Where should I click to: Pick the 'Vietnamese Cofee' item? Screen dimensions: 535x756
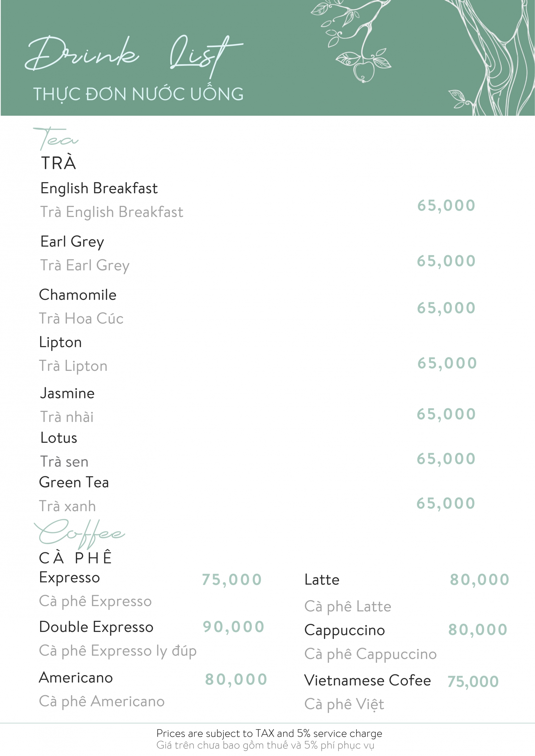click(368, 680)
